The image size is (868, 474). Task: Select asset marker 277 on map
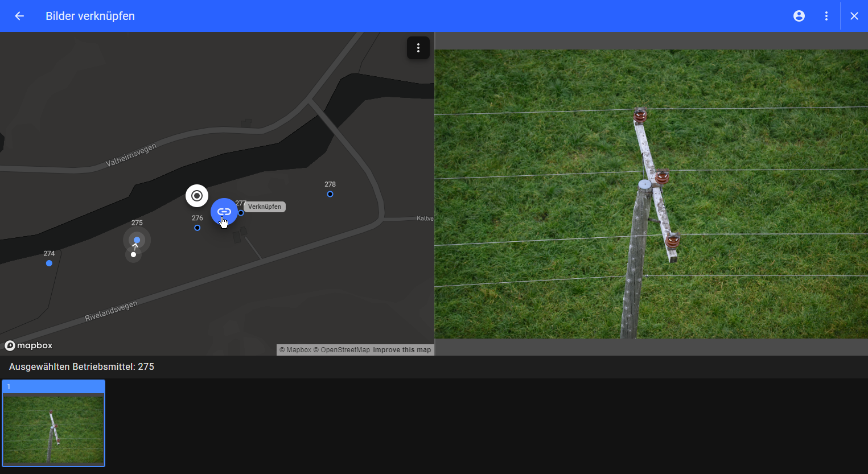[x=241, y=213]
